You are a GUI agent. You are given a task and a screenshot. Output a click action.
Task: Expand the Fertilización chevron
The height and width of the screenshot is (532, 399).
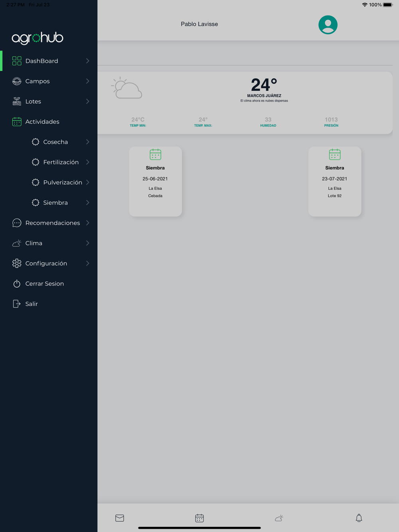click(x=88, y=162)
